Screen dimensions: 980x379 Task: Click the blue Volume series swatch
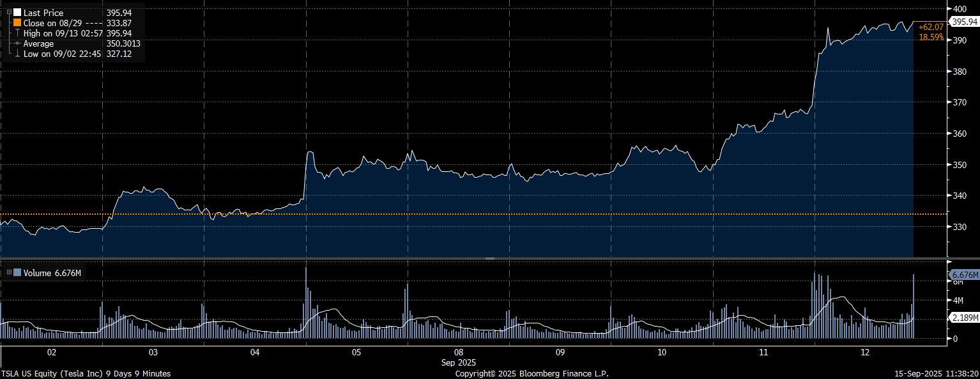[17, 273]
